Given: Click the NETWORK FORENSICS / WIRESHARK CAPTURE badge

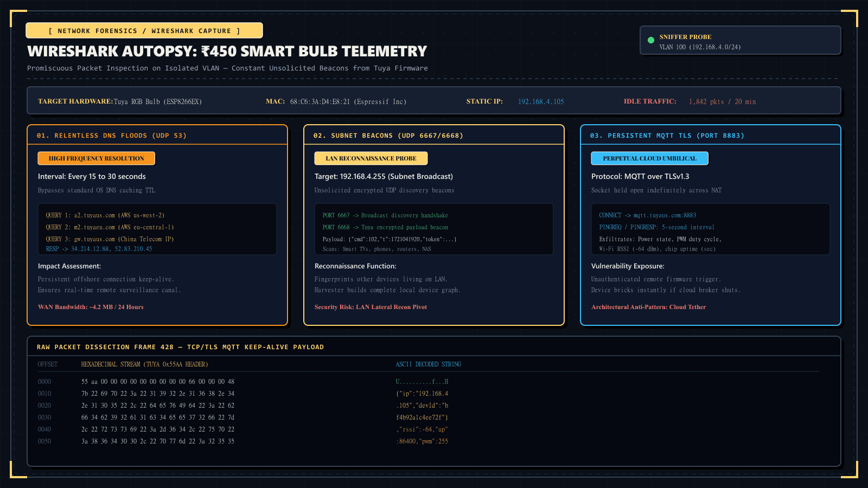Looking at the screenshot, I should point(144,31).
